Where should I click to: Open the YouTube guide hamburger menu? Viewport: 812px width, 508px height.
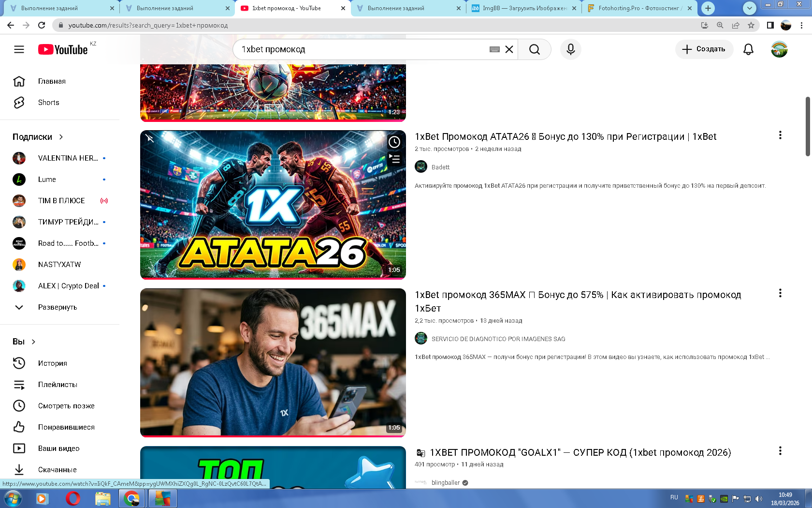[x=19, y=49]
